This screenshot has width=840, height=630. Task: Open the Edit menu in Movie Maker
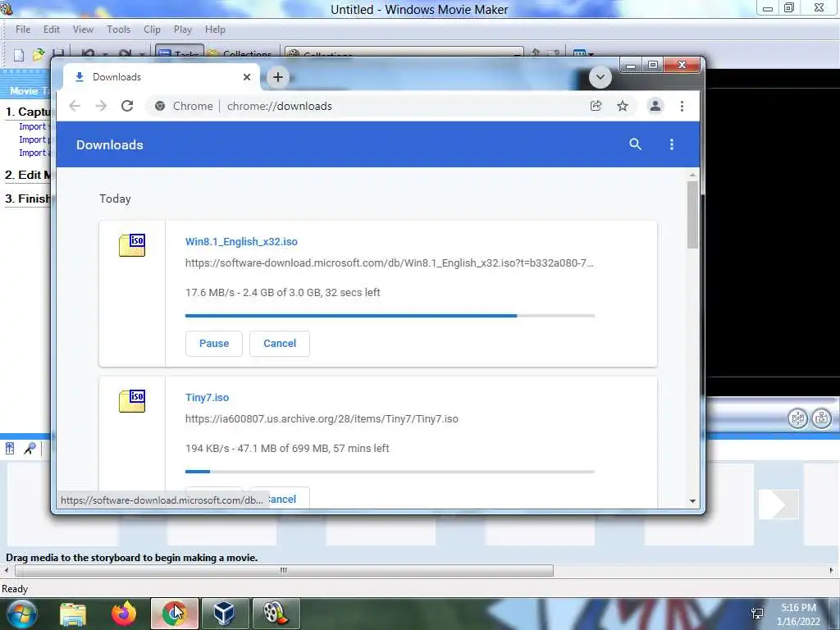[52, 30]
